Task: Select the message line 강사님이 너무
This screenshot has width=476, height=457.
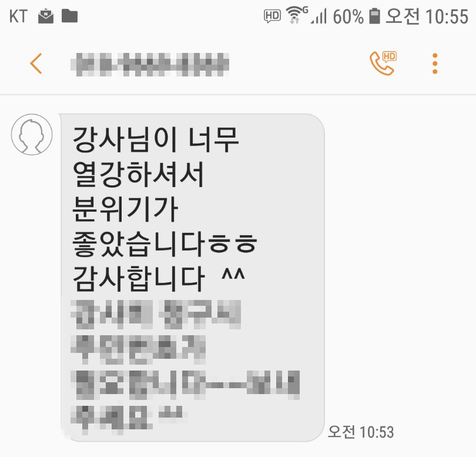Action: [x=156, y=139]
